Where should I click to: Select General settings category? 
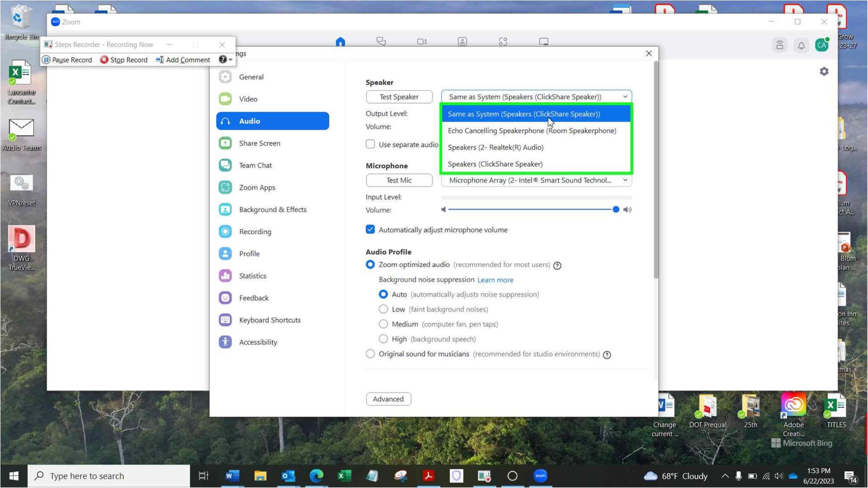pyautogui.click(x=273, y=77)
